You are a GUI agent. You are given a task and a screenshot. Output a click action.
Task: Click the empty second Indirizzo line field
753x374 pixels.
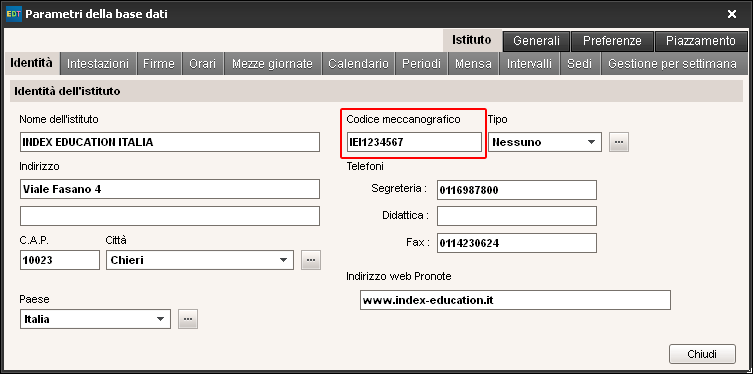170,216
